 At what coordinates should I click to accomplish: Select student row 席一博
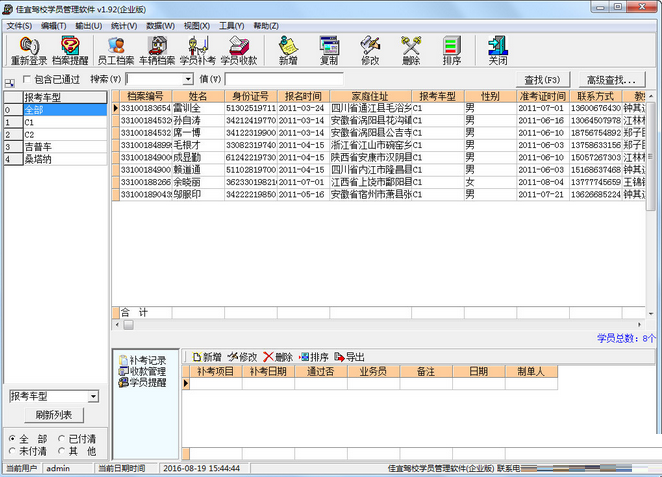(x=379, y=133)
